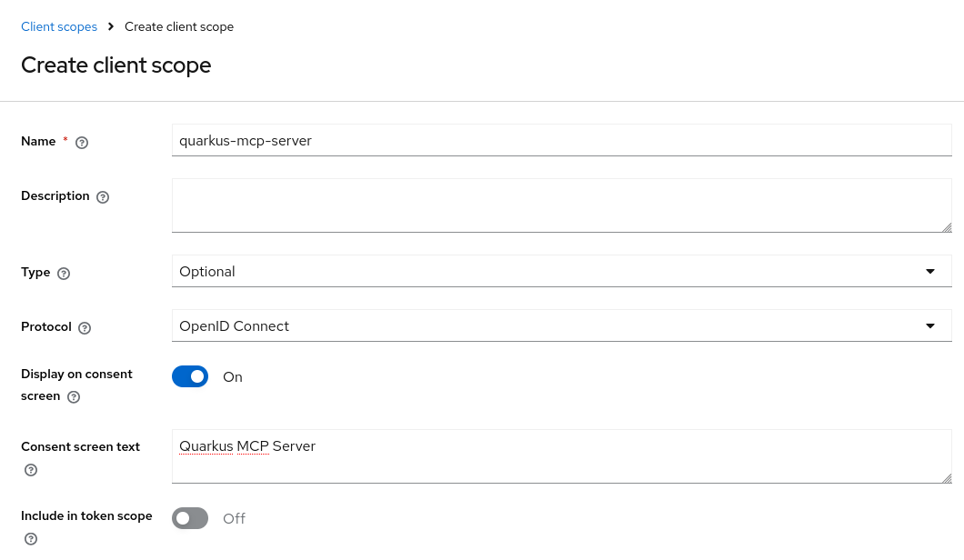Open the Protocol dropdown
The height and width of the screenshot is (560, 964).
click(561, 325)
